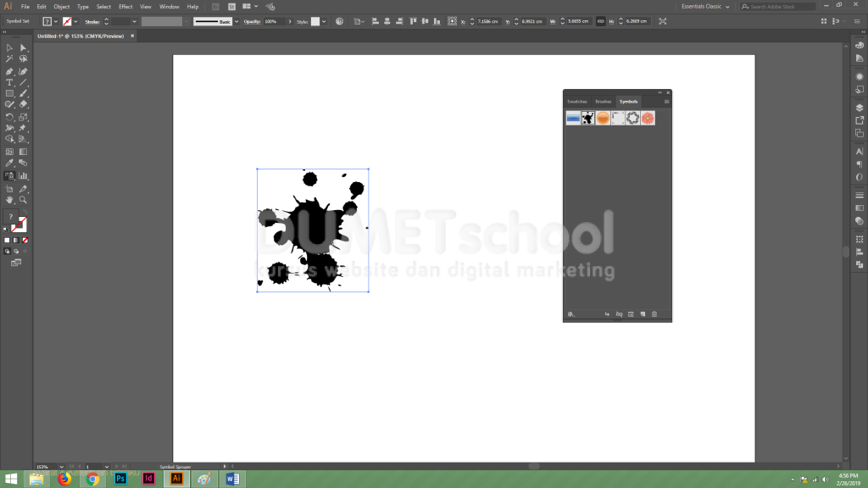This screenshot has height=488, width=868.
Task: Open the File menu
Action: (x=25, y=7)
